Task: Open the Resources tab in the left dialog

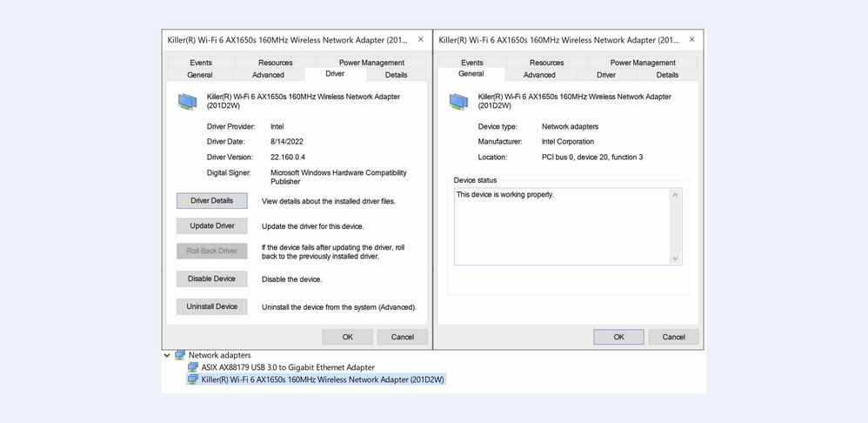Action: point(275,63)
